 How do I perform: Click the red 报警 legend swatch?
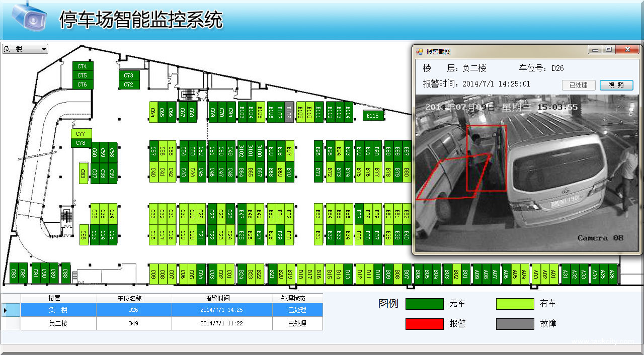424,324
